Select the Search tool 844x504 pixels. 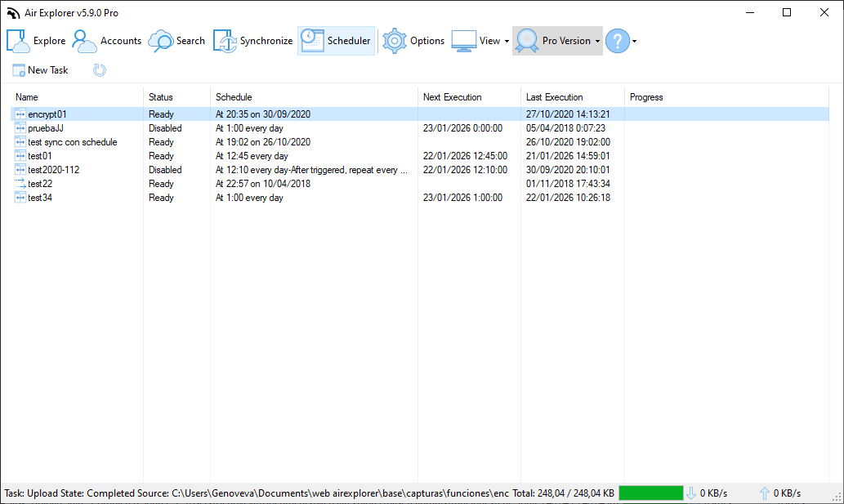176,40
